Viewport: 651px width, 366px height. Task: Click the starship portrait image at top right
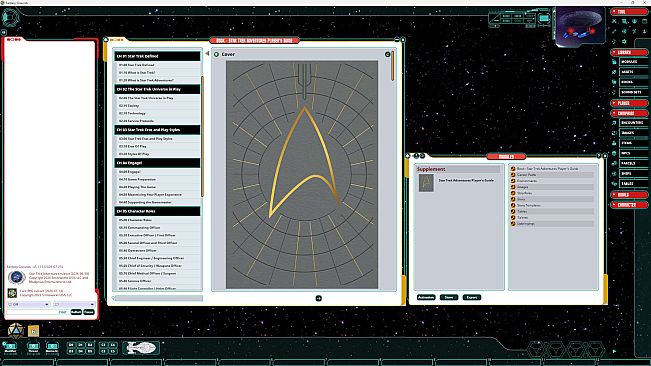[580, 26]
